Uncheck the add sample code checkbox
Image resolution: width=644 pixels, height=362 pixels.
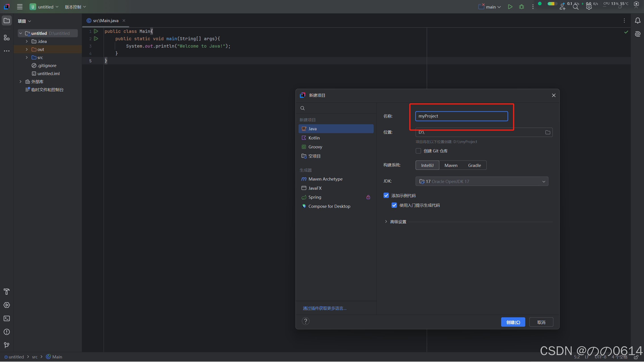tap(386, 195)
